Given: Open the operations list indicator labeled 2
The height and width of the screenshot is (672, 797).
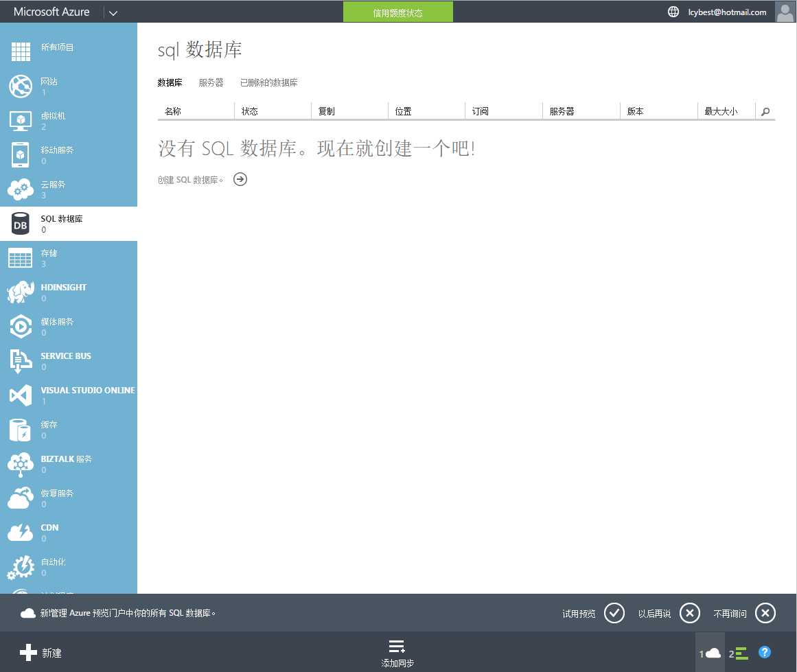Looking at the screenshot, I should 739,653.
